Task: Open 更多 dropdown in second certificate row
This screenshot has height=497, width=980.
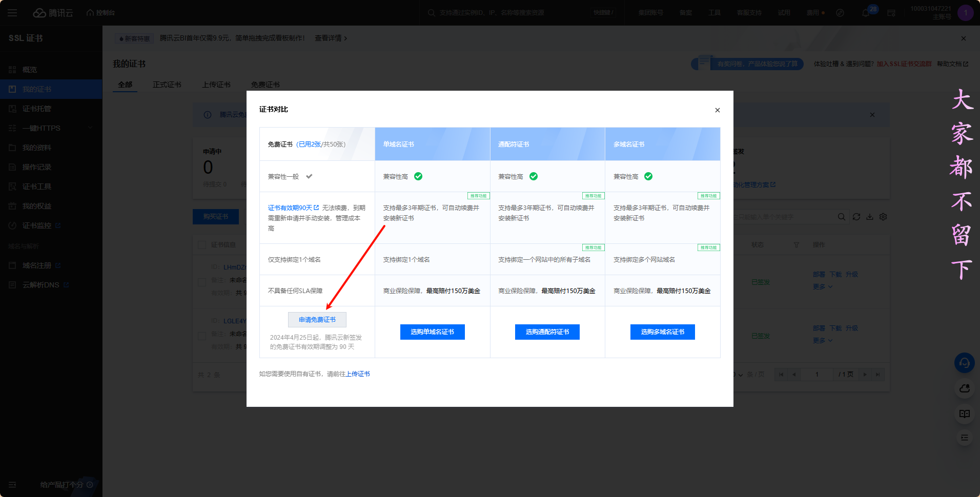Action: [x=822, y=341]
